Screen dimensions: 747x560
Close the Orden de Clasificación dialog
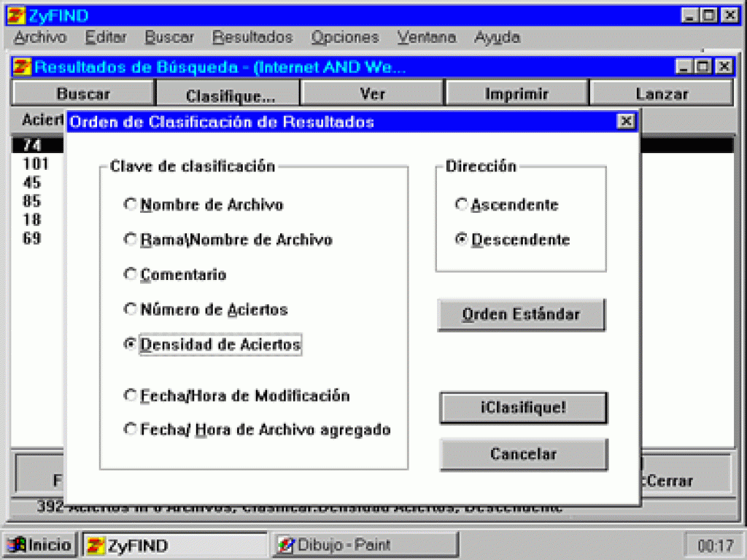point(625,122)
